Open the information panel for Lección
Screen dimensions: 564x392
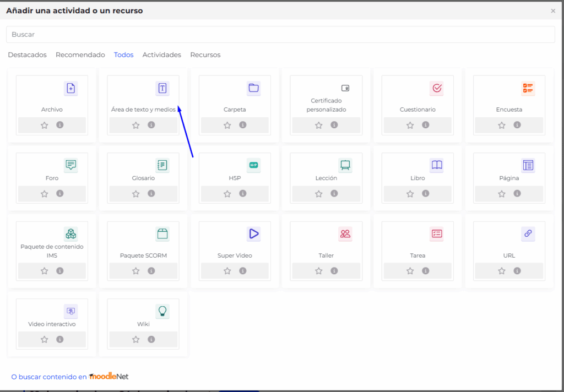pyautogui.click(x=334, y=194)
